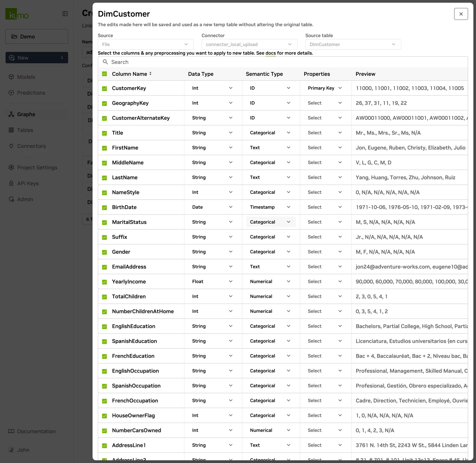Open GeographyKey Properties Select dropdown
This screenshot has width=476, height=463.
325,103
